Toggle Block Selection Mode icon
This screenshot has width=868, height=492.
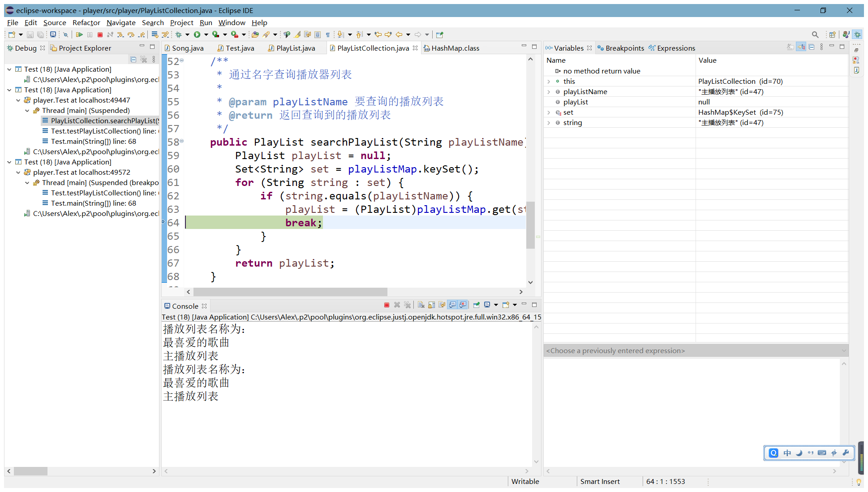[x=318, y=35]
